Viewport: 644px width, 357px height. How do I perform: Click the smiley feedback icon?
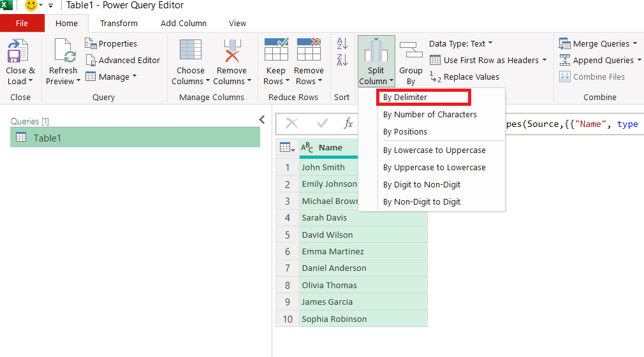click(31, 5)
